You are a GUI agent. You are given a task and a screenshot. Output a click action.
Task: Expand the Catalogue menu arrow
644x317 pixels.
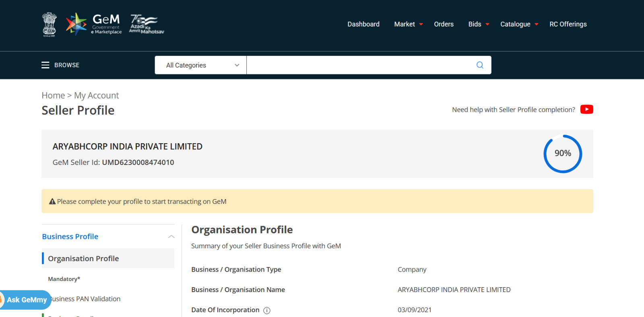click(x=537, y=25)
